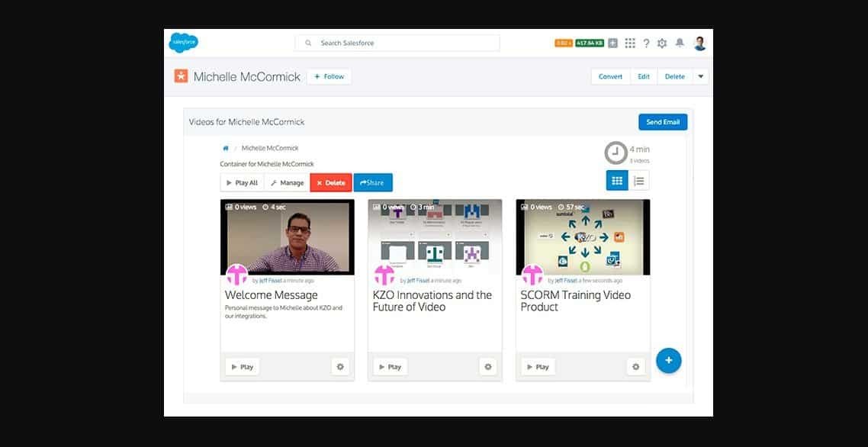Screen dimensions: 868x447
Task: Switch to grid view layout
Action: (x=617, y=181)
